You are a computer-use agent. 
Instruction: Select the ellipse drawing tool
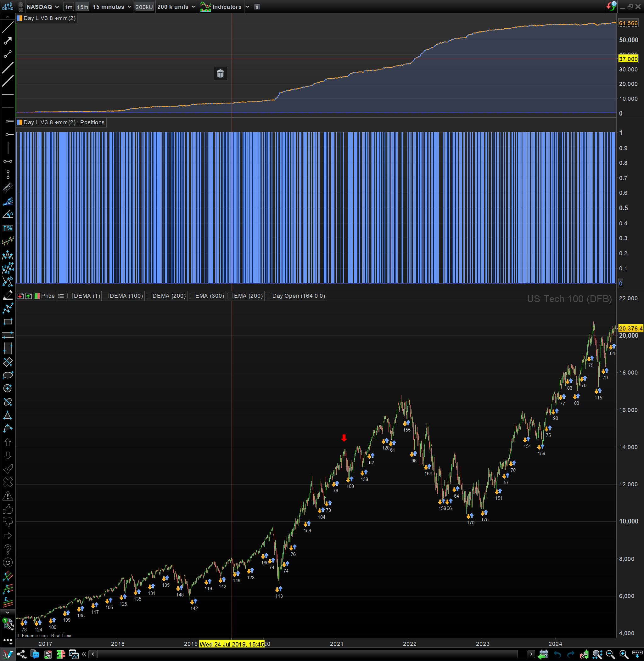coord(8,375)
